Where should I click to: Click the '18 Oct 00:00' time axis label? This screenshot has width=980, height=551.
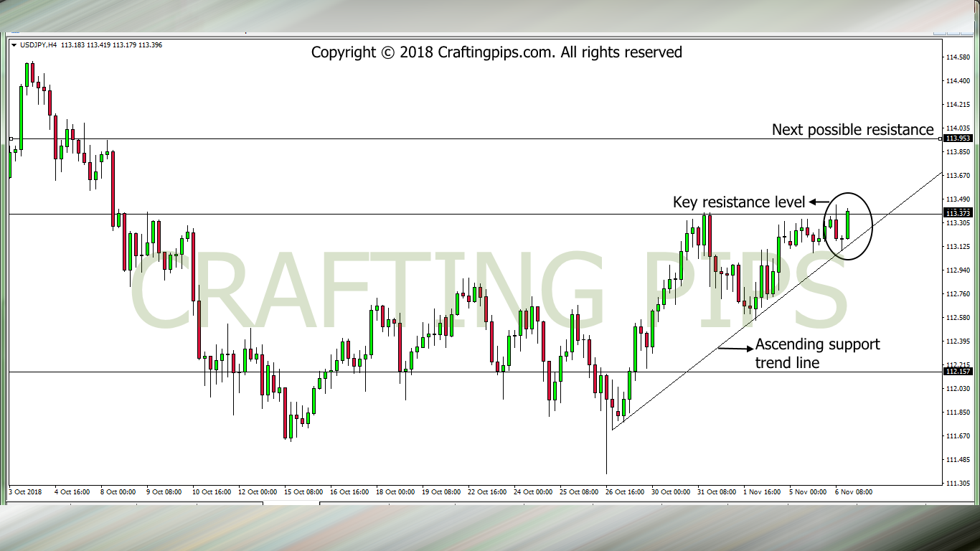(x=395, y=492)
